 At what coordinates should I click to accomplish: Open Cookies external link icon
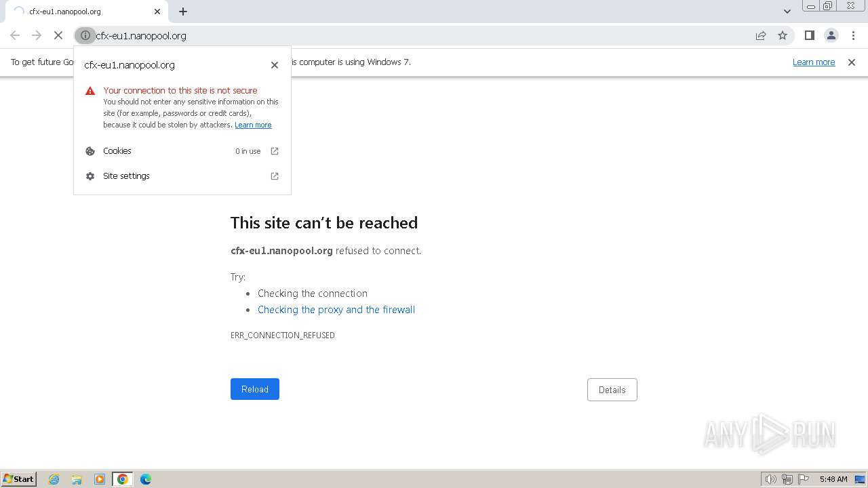pyautogui.click(x=275, y=151)
